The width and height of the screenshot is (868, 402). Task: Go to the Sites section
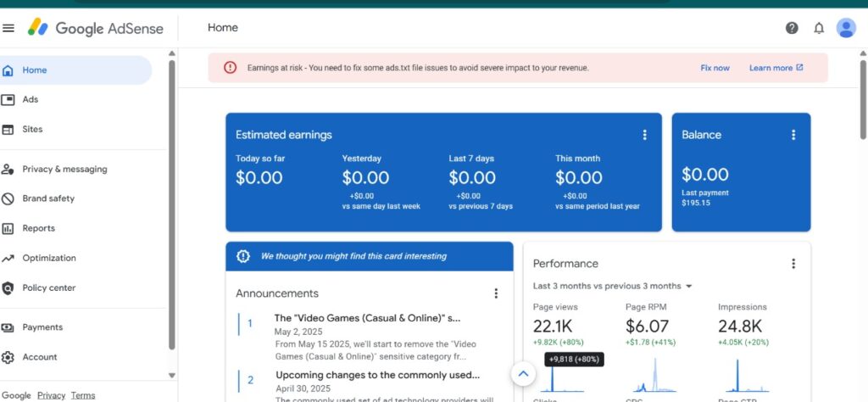32,129
